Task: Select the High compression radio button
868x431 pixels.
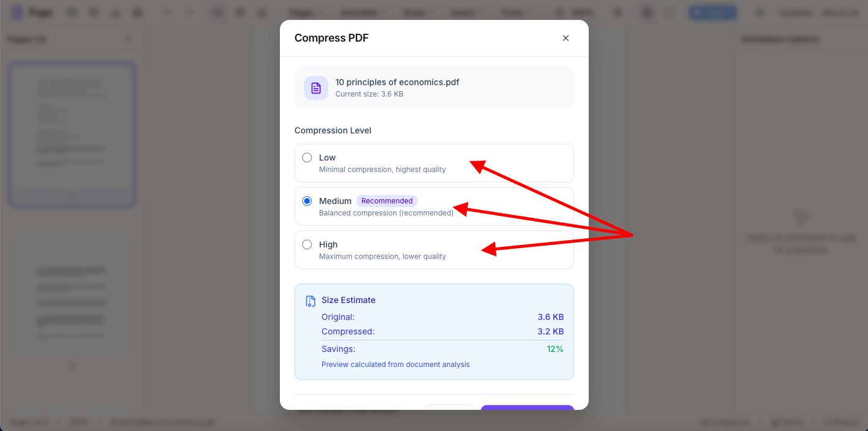Action: click(x=307, y=244)
